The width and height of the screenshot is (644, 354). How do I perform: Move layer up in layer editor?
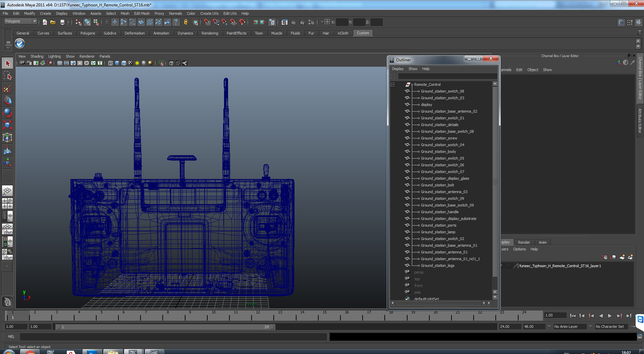(605, 257)
